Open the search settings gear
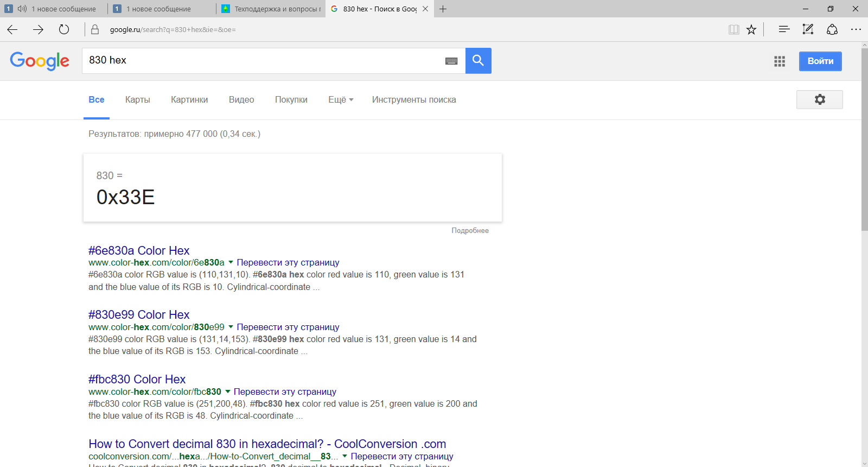Viewport: 868px width, 467px height. coord(820,99)
